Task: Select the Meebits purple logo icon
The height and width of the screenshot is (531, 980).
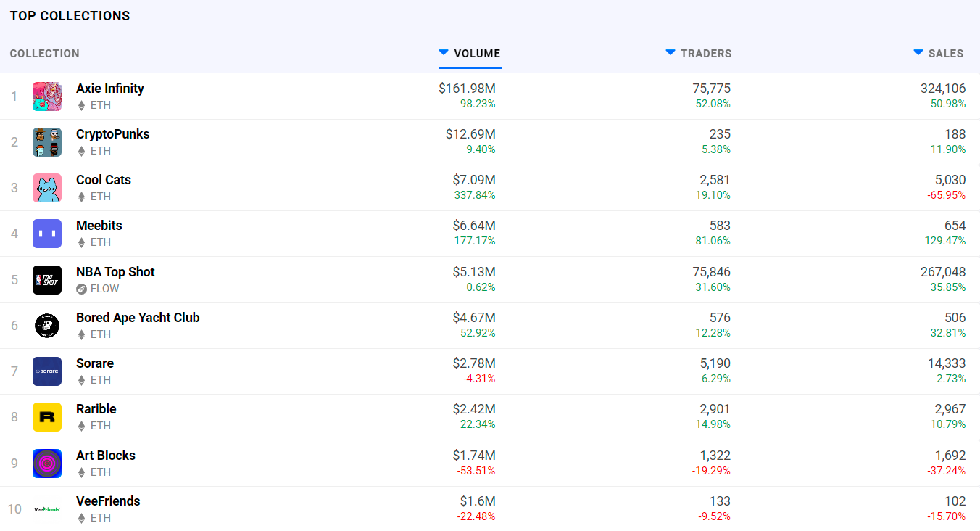Action: pos(47,234)
